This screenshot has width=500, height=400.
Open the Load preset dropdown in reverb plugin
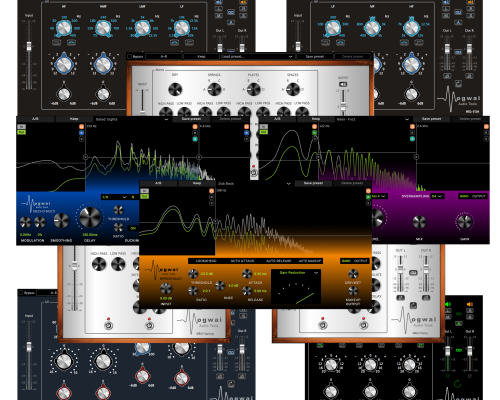click(257, 57)
